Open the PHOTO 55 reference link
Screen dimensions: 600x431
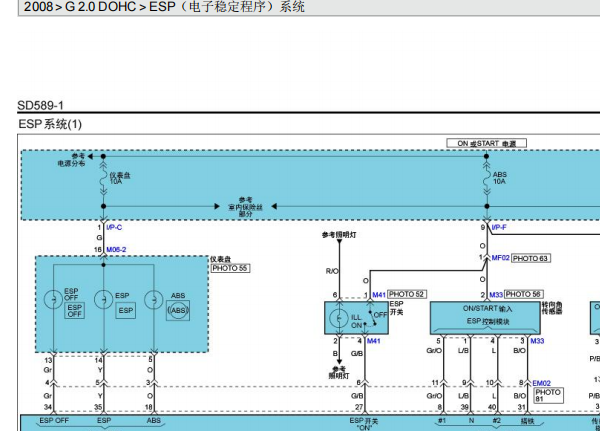coord(230,268)
